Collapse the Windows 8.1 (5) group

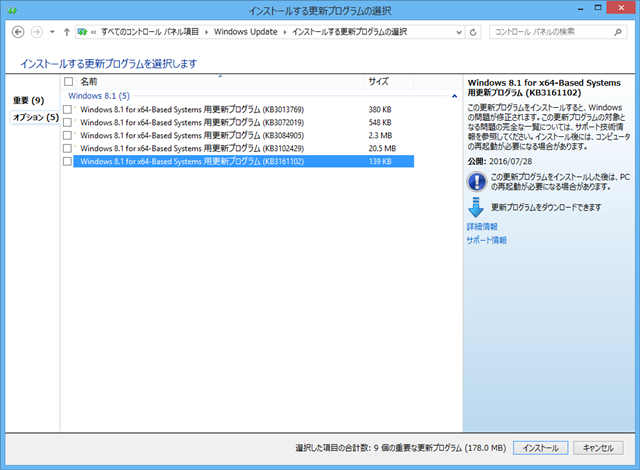click(454, 96)
